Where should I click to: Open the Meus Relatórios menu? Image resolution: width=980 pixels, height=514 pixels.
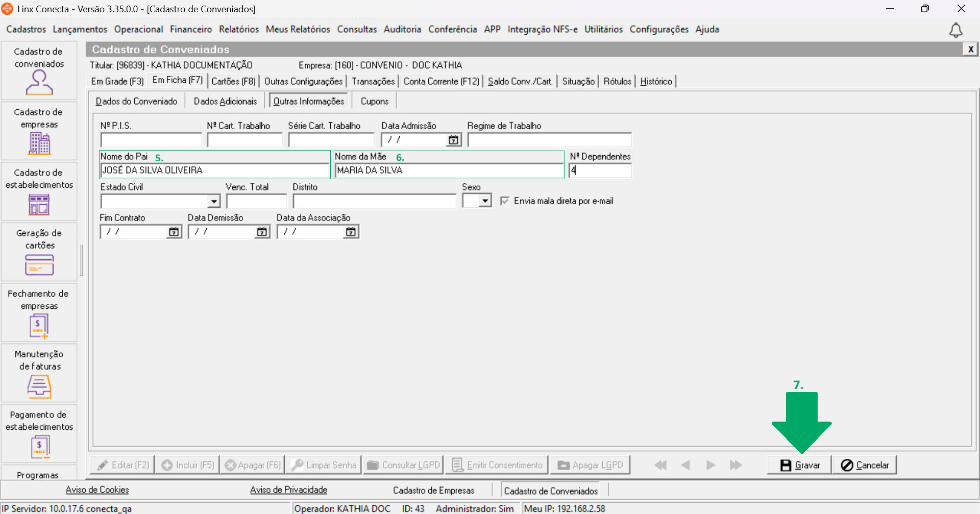click(x=298, y=30)
